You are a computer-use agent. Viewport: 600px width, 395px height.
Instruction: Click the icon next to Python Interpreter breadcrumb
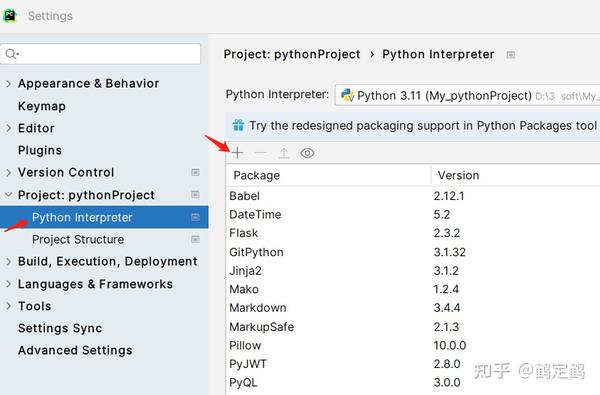click(510, 55)
